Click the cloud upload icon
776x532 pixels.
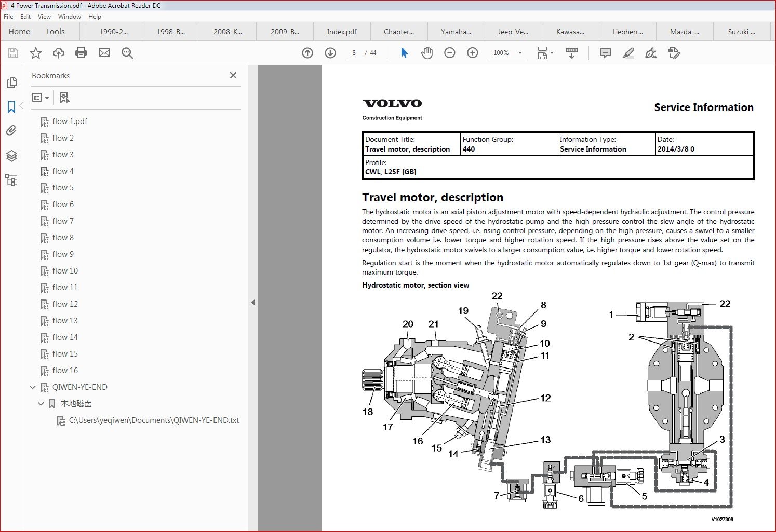coord(59,53)
